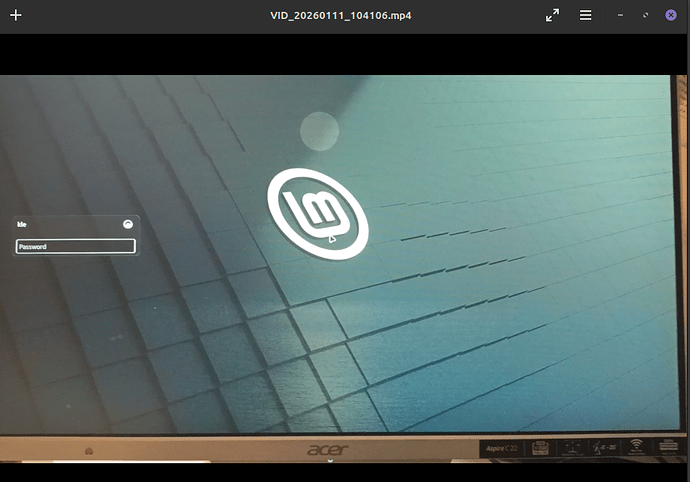Click the Password input field
This screenshot has width=690, height=482.
coord(76,246)
